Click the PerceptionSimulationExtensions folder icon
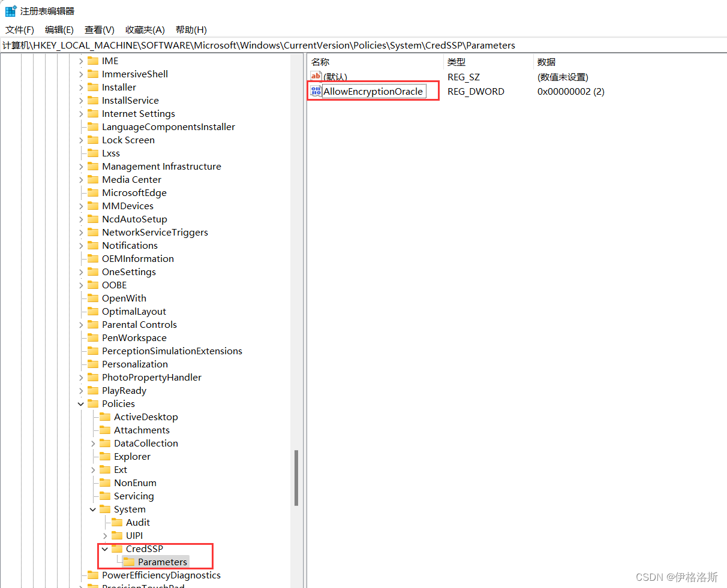727x588 pixels. [x=93, y=351]
